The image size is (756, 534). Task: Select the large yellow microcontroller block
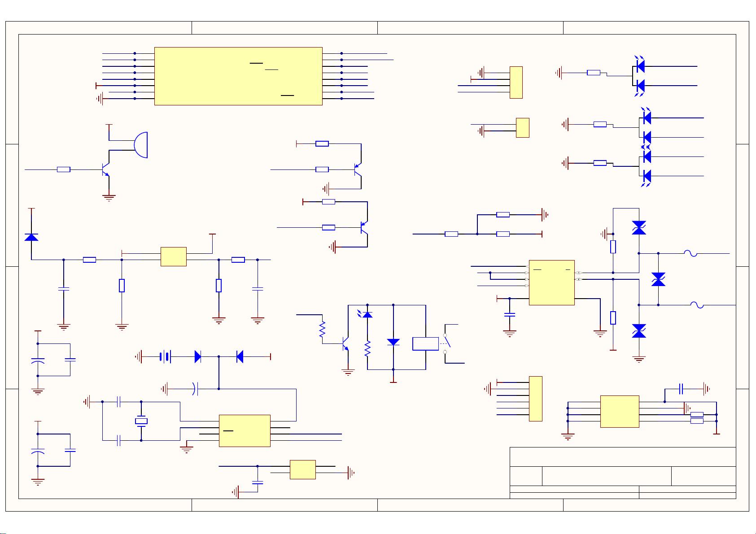pyautogui.click(x=238, y=76)
